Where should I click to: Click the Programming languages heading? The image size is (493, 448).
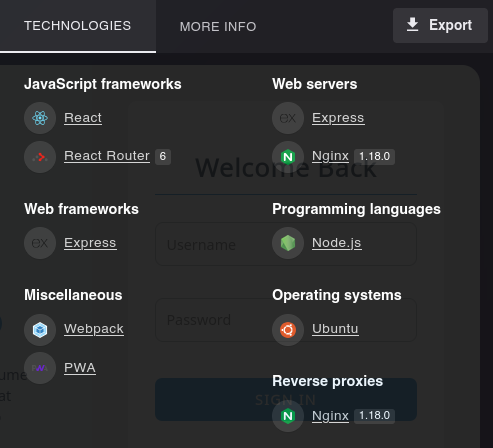(x=356, y=209)
